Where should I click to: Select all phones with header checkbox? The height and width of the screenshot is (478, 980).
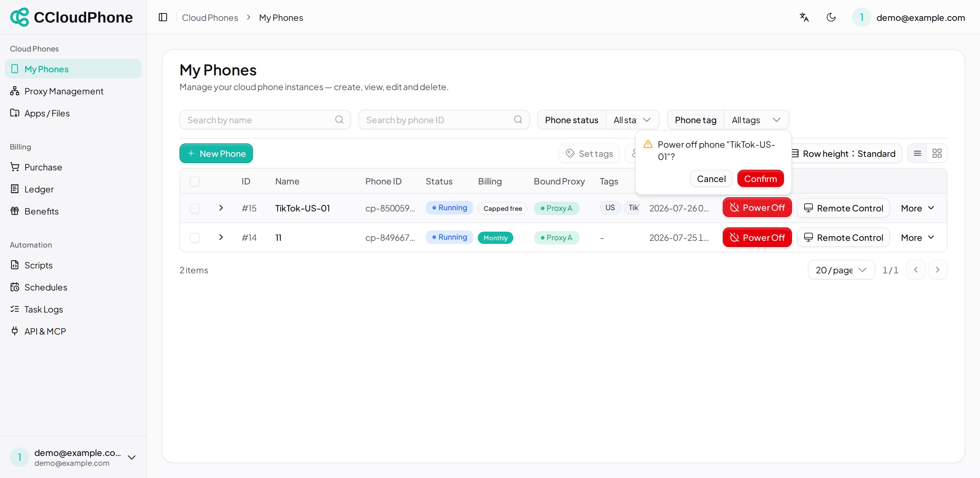pyautogui.click(x=195, y=181)
